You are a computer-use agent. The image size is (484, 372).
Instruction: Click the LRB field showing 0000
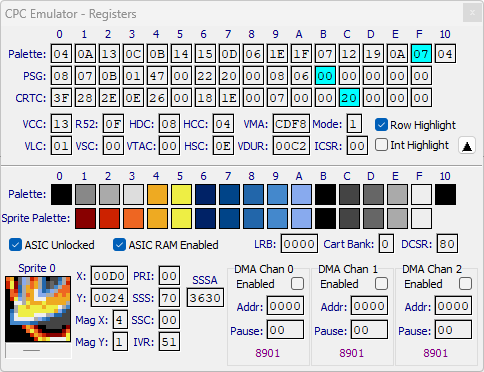coord(299,244)
